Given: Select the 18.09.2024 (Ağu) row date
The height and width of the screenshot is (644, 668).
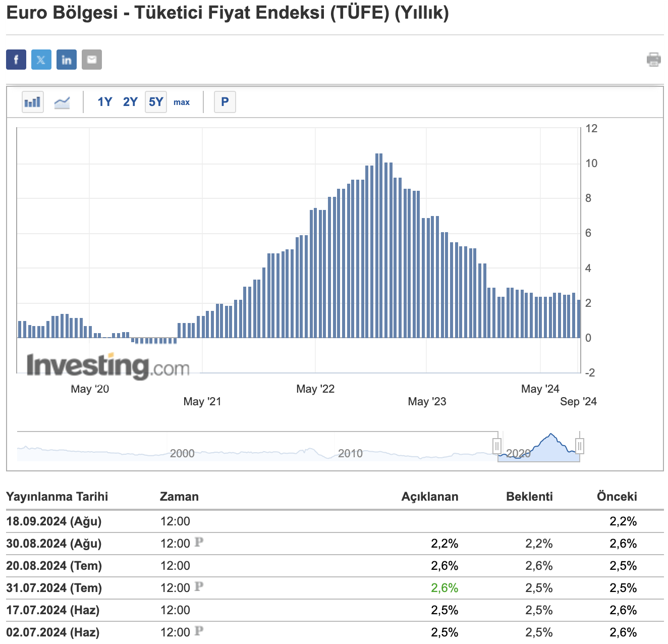Looking at the screenshot, I should [x=54, y=521].
